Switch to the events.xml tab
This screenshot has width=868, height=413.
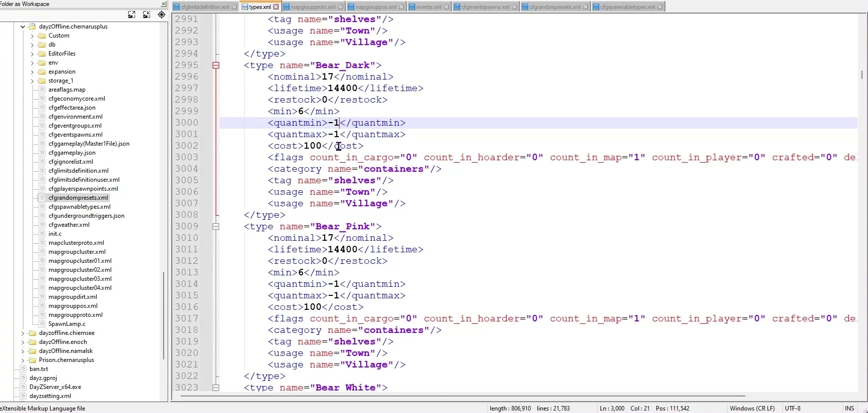[429, 7]
